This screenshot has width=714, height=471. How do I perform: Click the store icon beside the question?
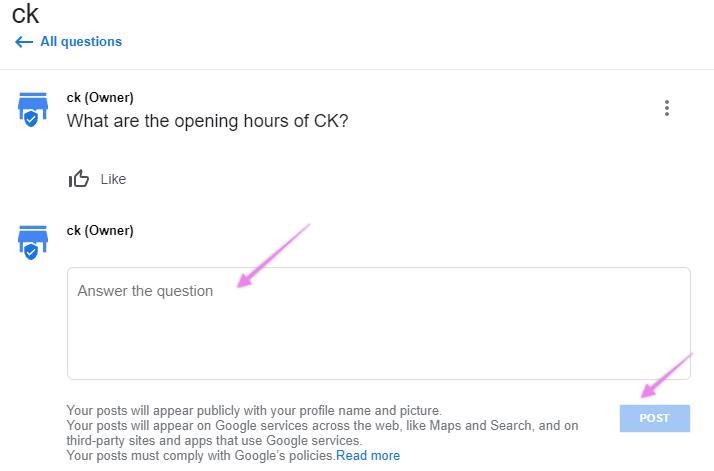click(x=32, y=109)
